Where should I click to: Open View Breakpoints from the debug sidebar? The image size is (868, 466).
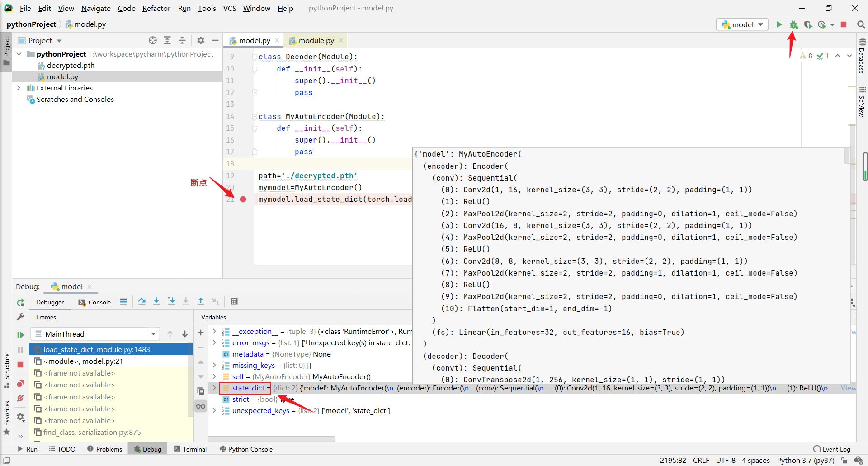click(x=20, y=384)
